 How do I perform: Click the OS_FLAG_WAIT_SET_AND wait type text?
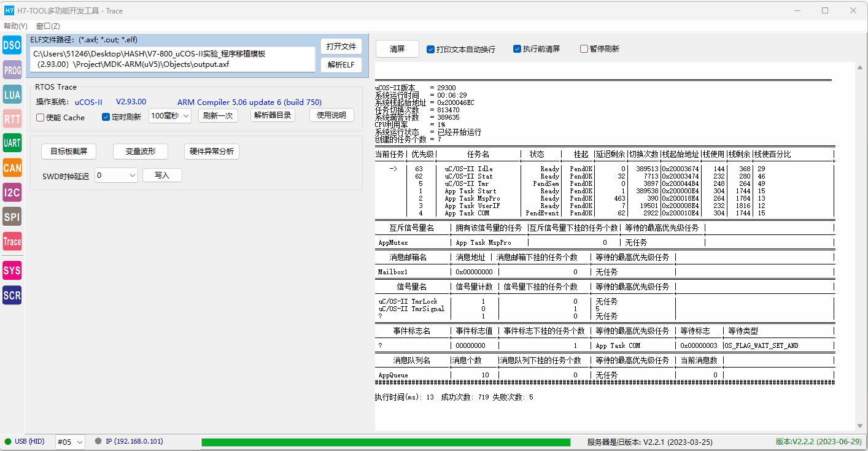[761, 345]
